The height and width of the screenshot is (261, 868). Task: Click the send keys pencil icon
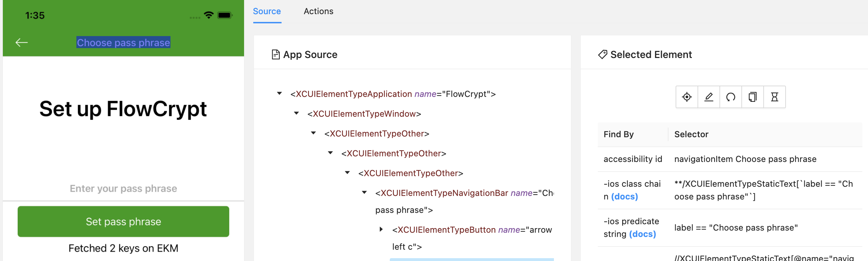708,97
